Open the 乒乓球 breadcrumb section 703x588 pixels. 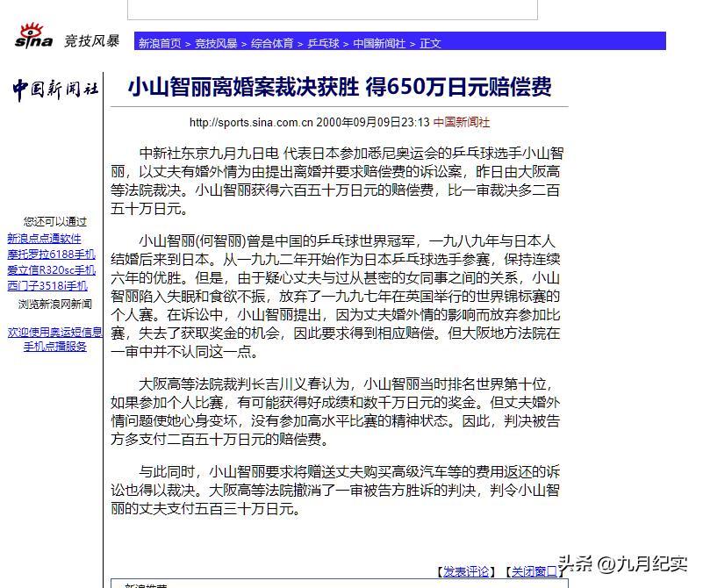[321, 43]
